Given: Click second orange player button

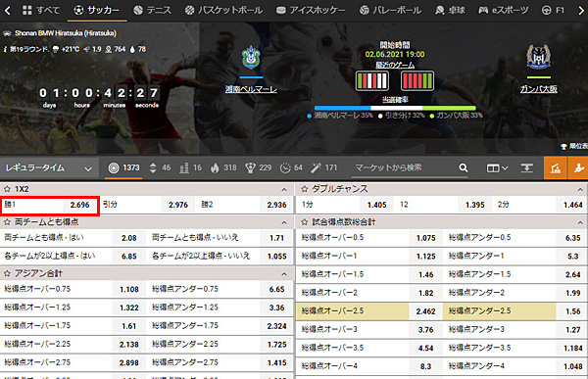Looking at the screenshot, I should [x=578, y=167].
